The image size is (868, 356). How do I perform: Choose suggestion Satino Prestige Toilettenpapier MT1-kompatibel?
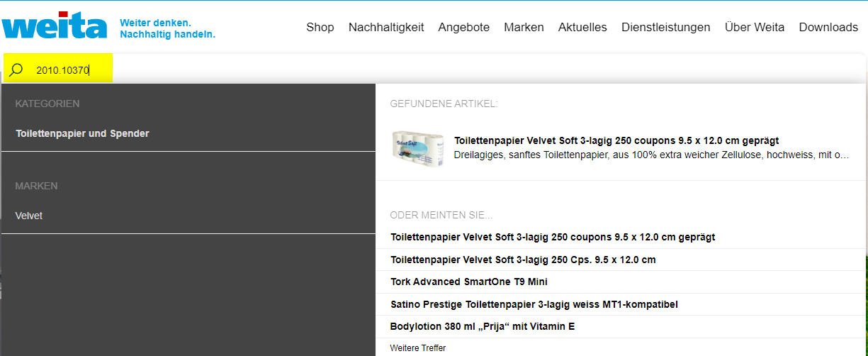click(x=534, y=304)
